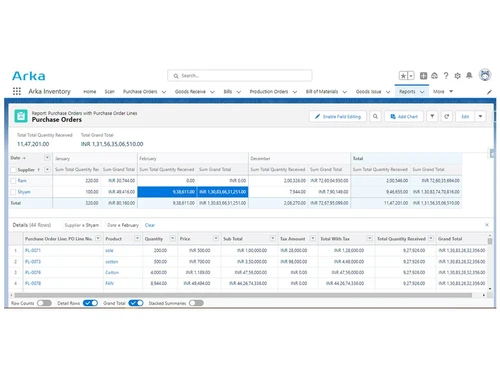Open the Ram supplier link

[22, 181]
